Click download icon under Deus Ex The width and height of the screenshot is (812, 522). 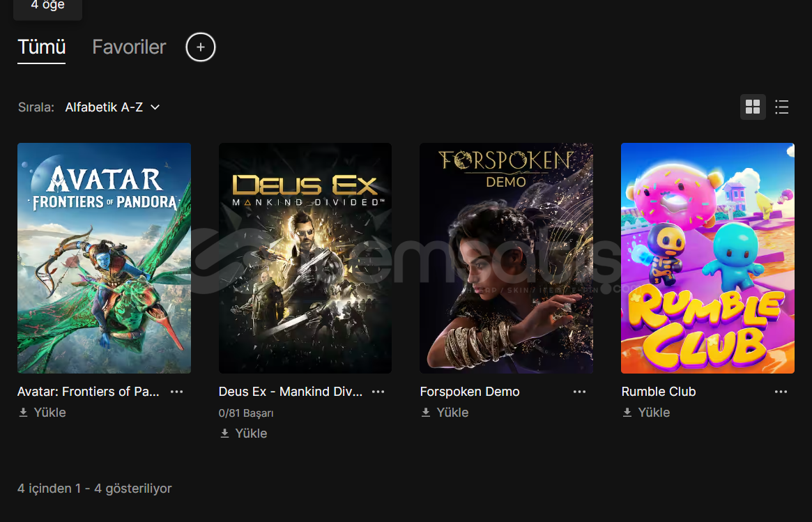pos(224,433)
